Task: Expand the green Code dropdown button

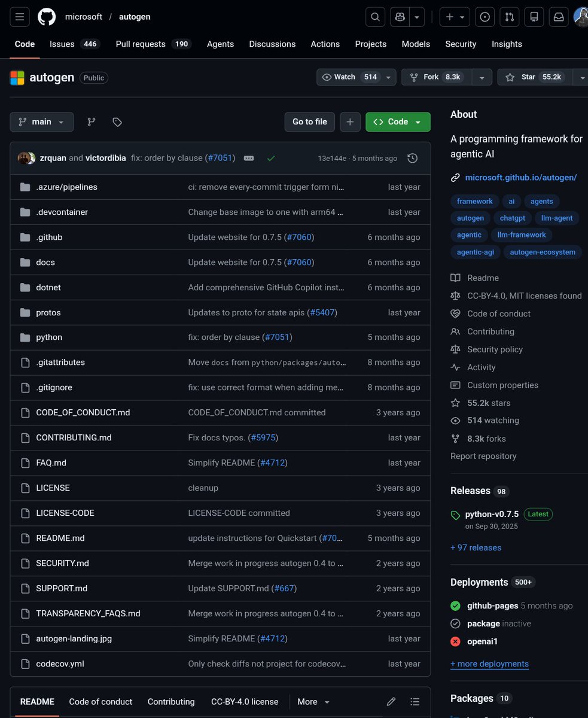Action: click(398, 121)
